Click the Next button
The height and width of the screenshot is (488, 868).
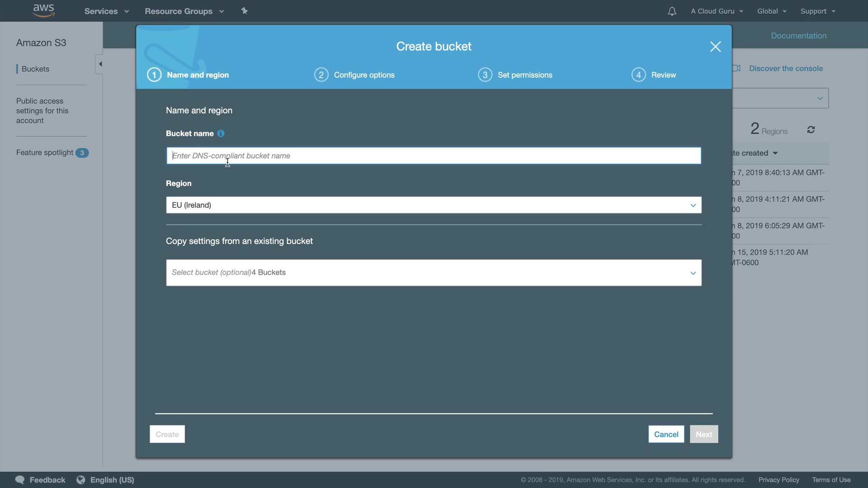(x=703, y=434)
